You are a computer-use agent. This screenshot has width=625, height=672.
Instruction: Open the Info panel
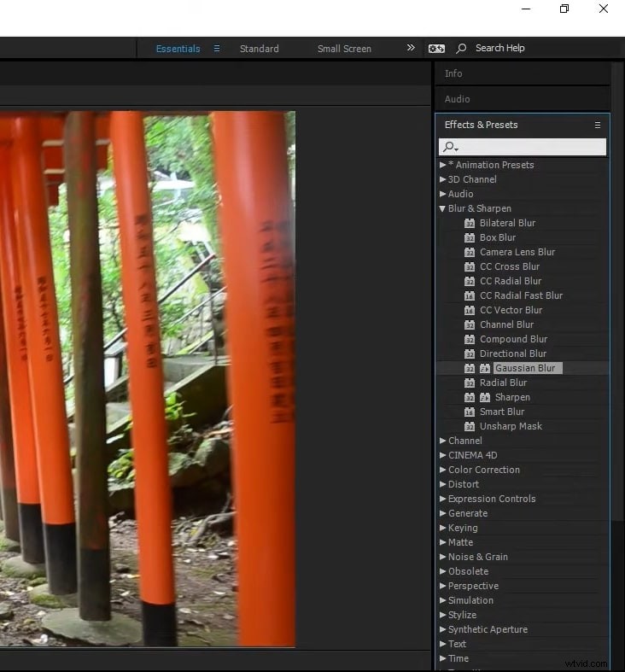point(453,73)
